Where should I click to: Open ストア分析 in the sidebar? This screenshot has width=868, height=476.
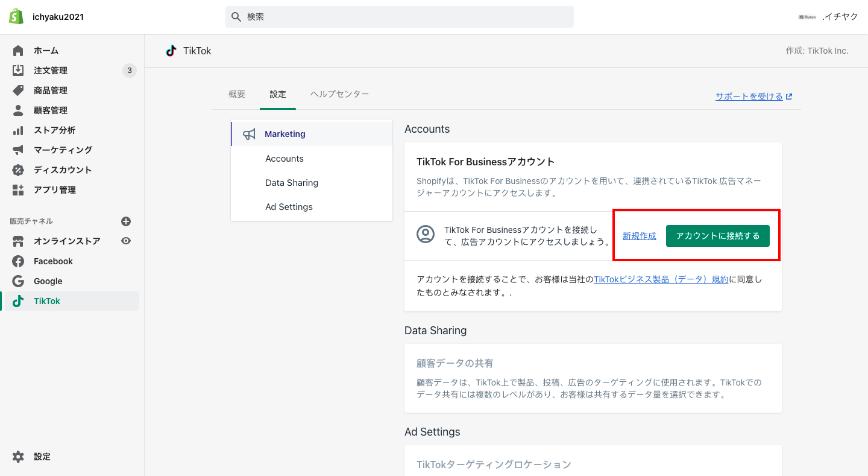(54, 130)
